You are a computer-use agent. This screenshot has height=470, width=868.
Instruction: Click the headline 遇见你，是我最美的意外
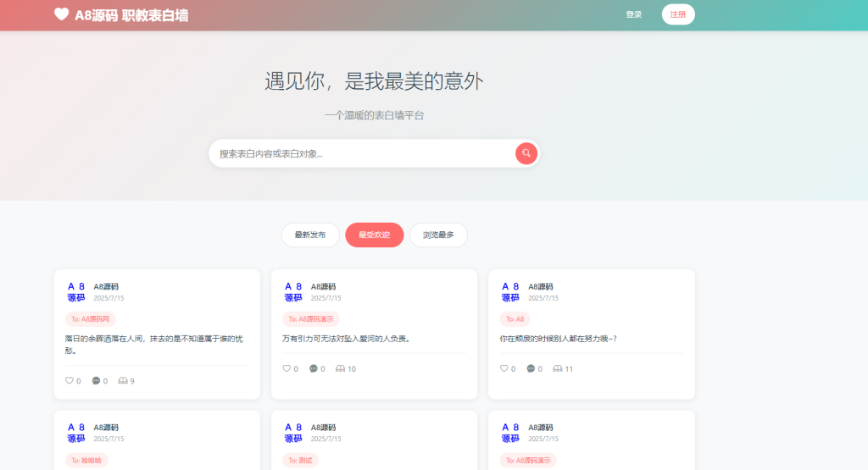pyautogui.click(x=374, y=81)
